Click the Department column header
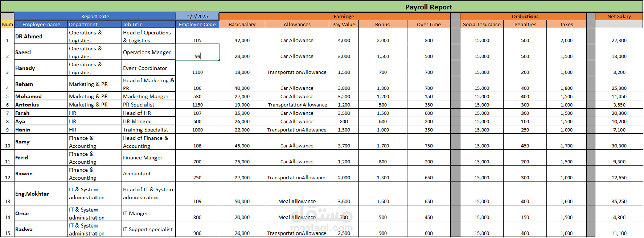The height and width of the screenshot is (238, 644). [95, 24]
